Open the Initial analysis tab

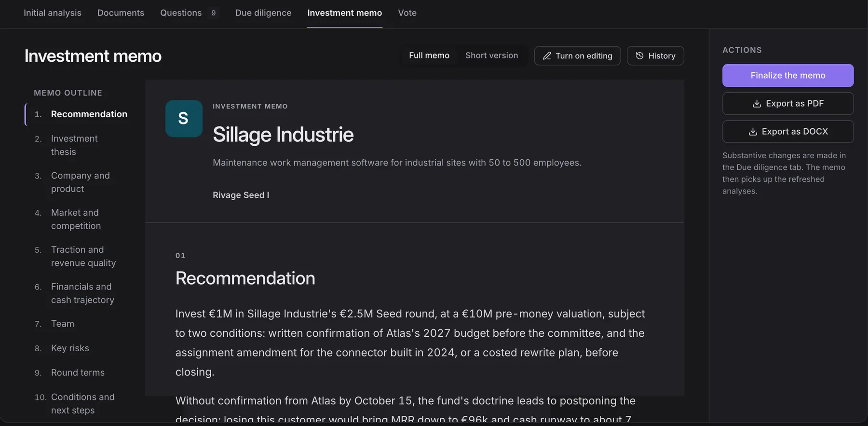pyautogui.click(x=53, y=13)
